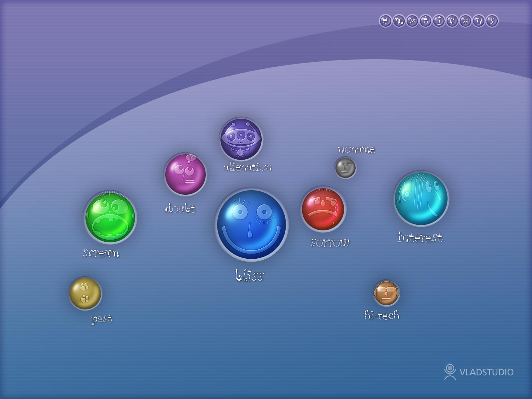This screenshot has width=532, height=399.
Task: Click the "e" bubble in emoticons title
Action: click(385, 21)
